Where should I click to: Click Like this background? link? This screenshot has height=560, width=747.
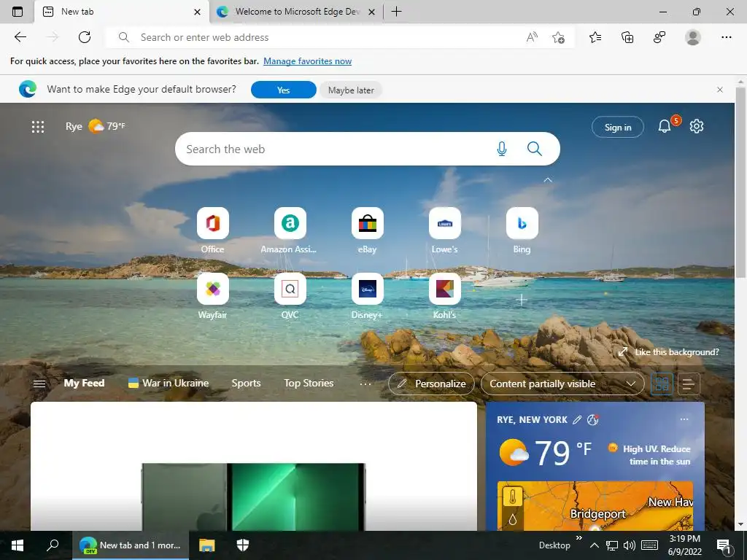pyautogui.click(x=668, y=352)
